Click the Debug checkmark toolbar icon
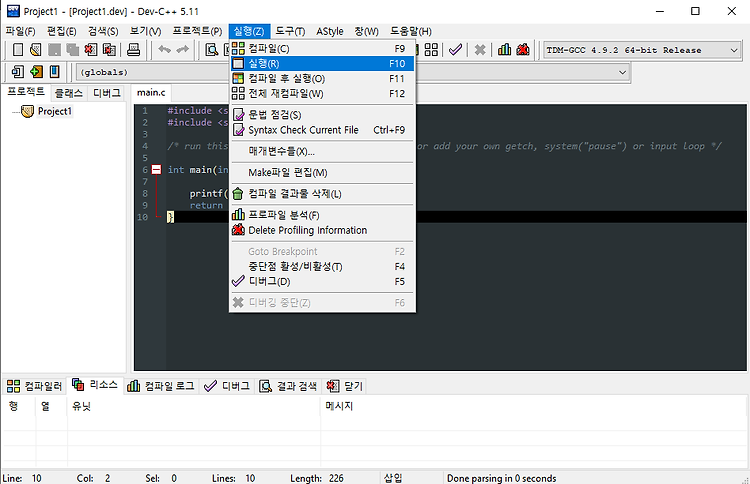750x484 pixels. [x=455, y=49]
